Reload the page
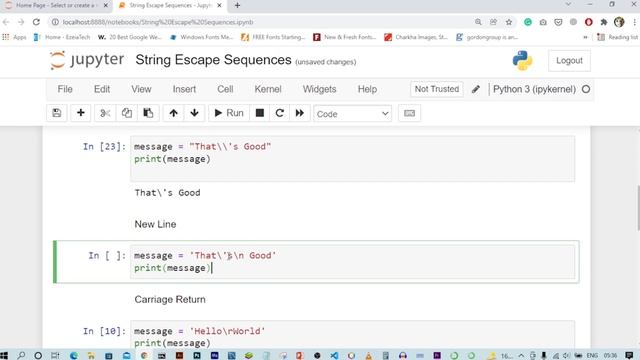640x360 pixels. click(x=36, y=22)
